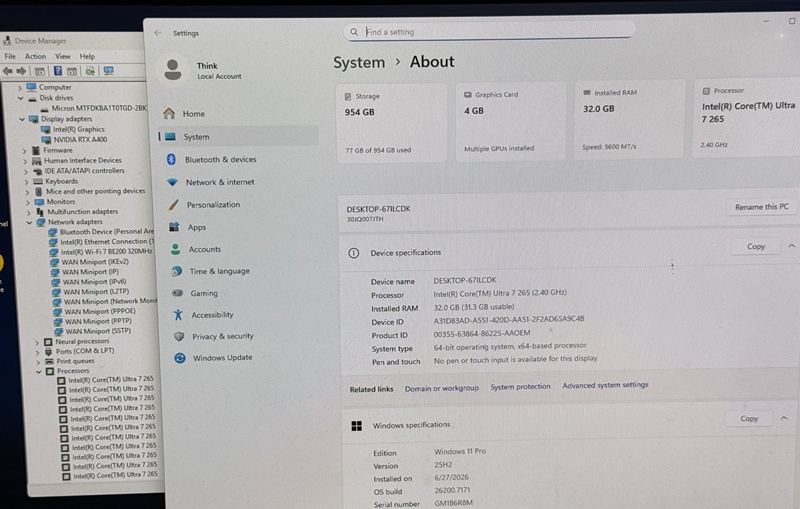The width and height of the screenshot is (800, 509).
Task: Click scan for hardware changes monitor icon
Action: point(108,71)
